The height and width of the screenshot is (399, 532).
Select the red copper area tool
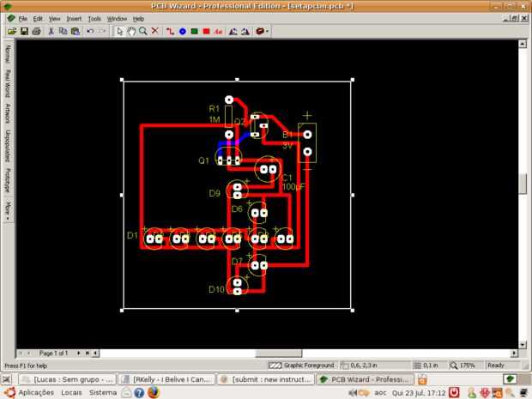pos(206,32)
